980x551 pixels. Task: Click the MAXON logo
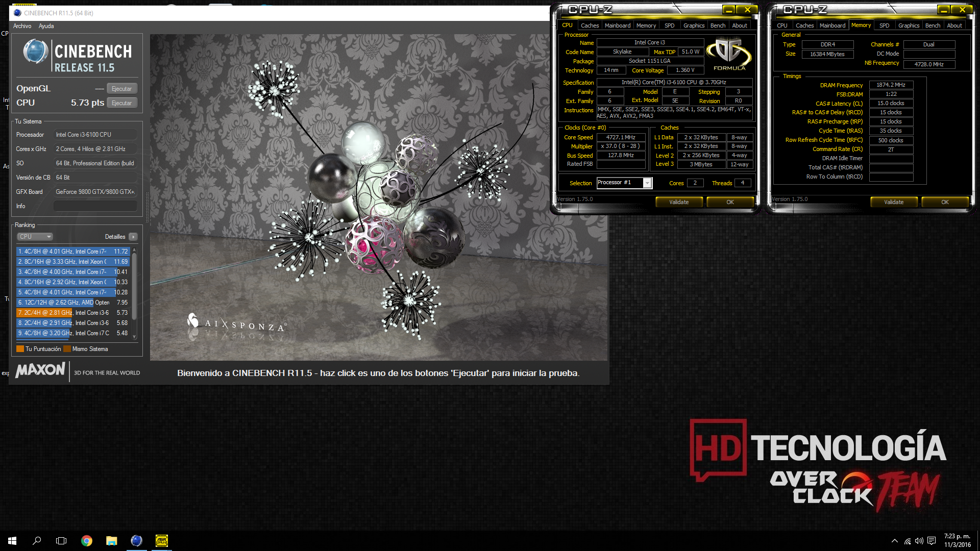[x=40, y=370]
